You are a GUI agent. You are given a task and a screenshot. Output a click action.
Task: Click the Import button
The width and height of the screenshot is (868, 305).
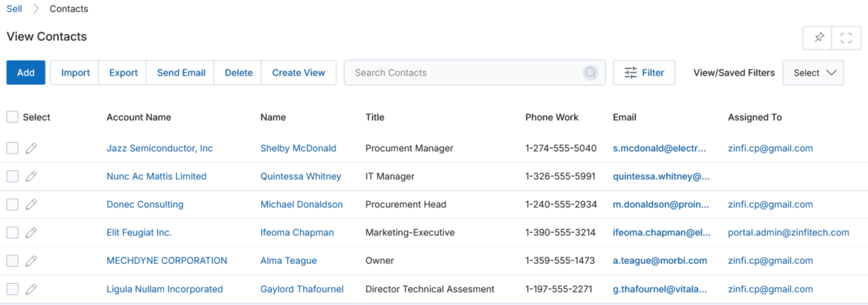tap(75, 73)
